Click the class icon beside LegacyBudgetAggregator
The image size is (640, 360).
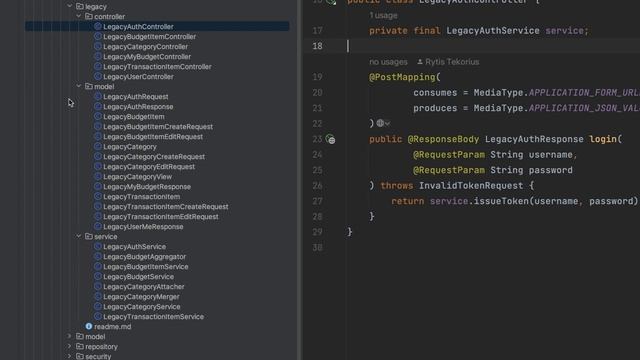click(x=98, y=256)
